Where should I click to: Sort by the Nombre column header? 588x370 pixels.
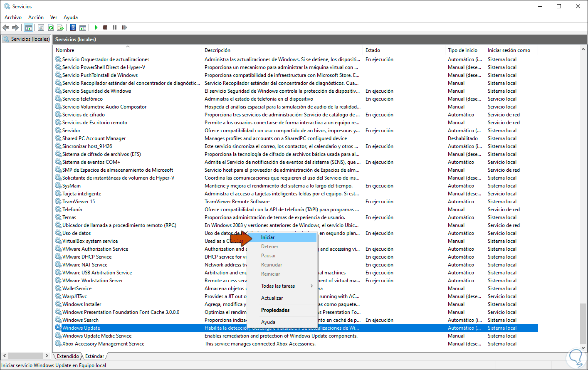click(128, 50)
